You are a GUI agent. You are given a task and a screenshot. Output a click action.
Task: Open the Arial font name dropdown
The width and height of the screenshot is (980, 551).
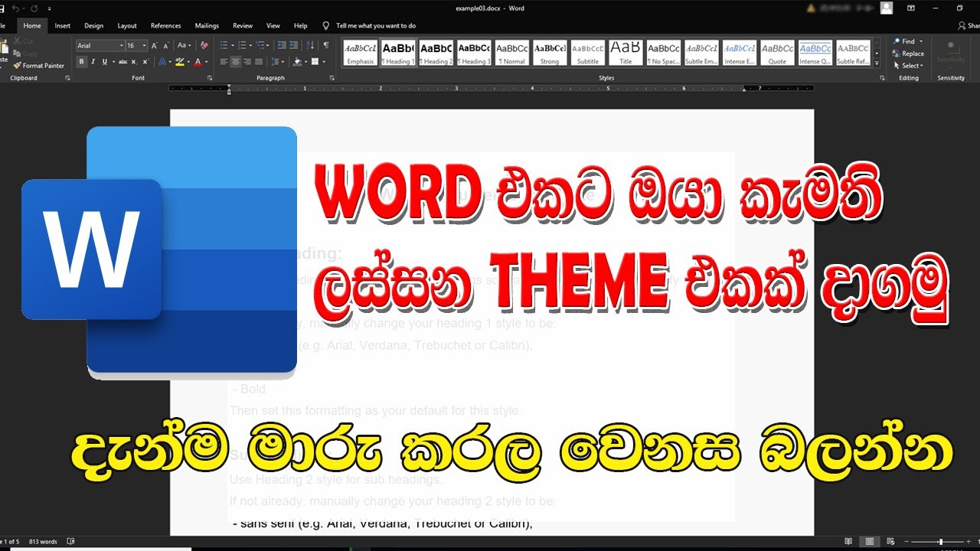pos(121,46)
